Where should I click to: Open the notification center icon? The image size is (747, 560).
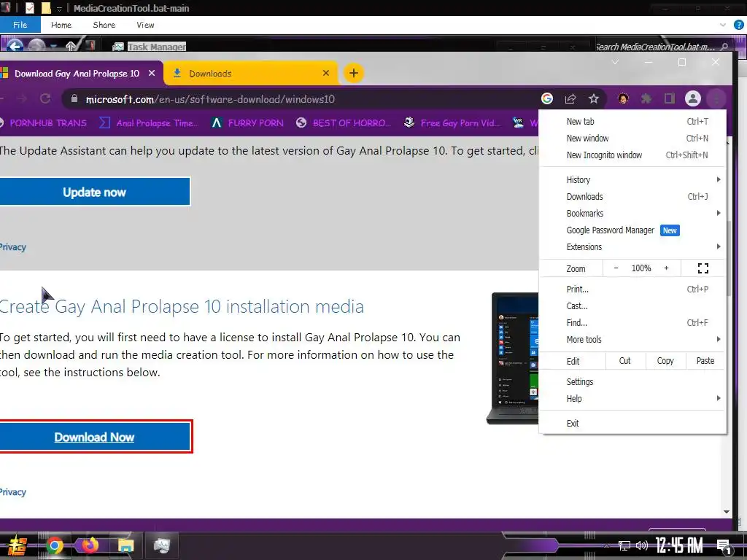[x=724, y=547]
